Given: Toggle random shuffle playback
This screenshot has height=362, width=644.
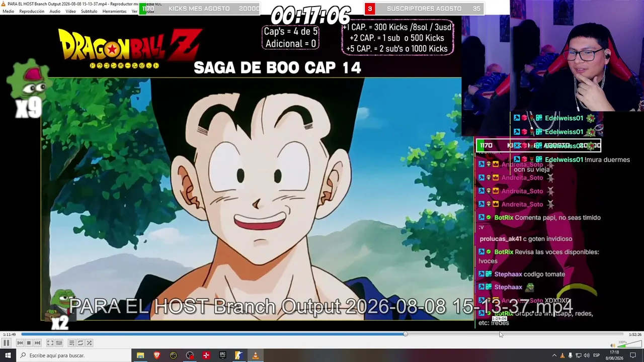Looking at the screenshot, I should [x=89, y=343].
